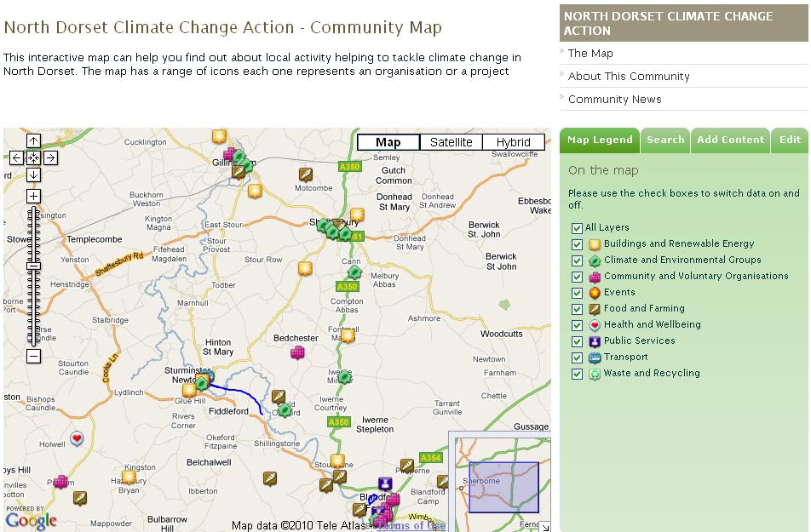The width and height of the screenshot is (811, 532).
Task: Toggle the Food and Farming checkbox
Action: [x=578, y=309]
